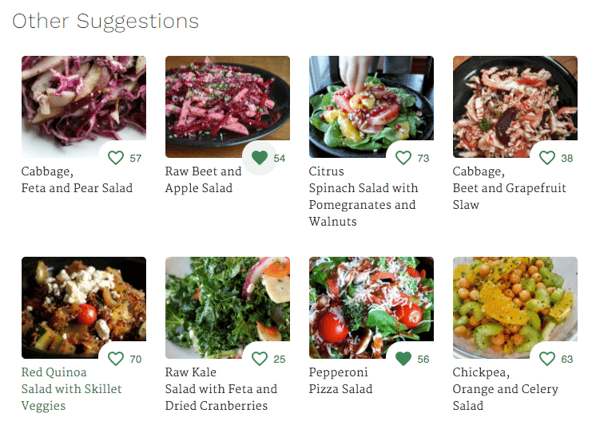Favorite the Cabbage, Beet and Grapefruit Slaw
This screenshot has width=600, height=425.
tap(547, 158)
